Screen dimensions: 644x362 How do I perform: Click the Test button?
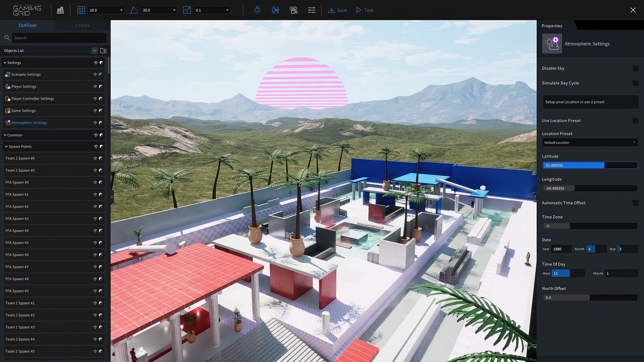(x=365, y=10)
